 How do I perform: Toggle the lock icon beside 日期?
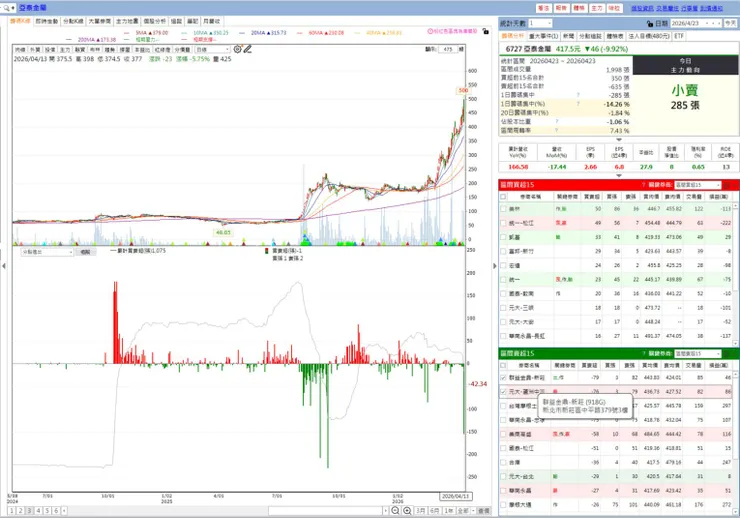[x=650, y=23]
